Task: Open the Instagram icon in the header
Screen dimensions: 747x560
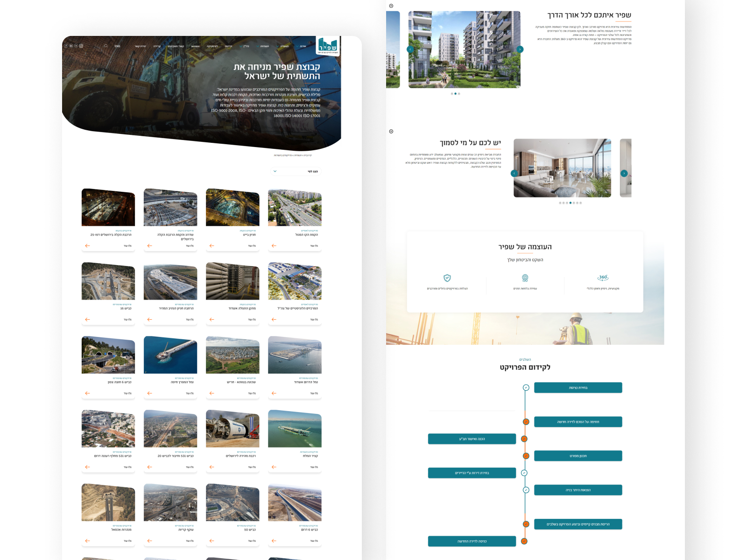Action: click(x=81, y=46)
